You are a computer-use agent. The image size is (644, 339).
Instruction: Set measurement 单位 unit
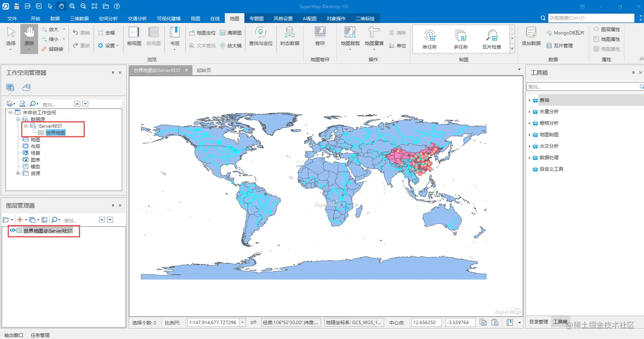pyautogui.click(x=397, y=46)
